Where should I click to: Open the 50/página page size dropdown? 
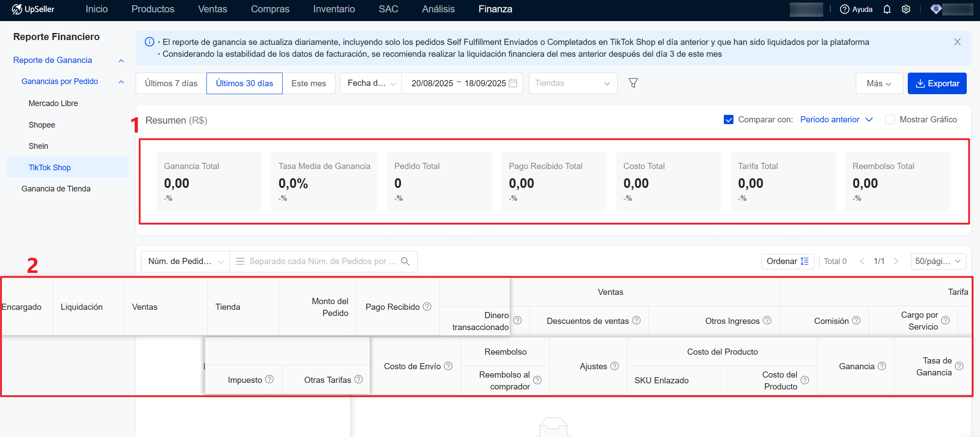pyautogui.click(x=938, y=261)
